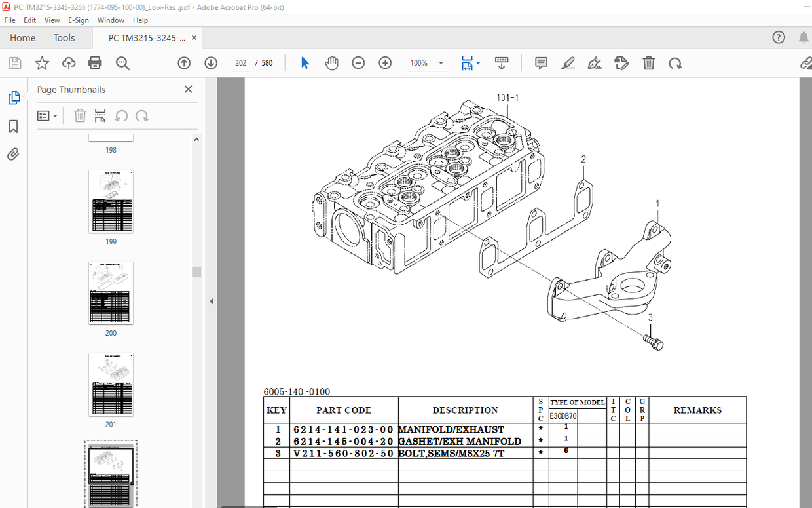Click part code V211-560-802-50
The width and height of the screenshot is (812, 508).
343,453
